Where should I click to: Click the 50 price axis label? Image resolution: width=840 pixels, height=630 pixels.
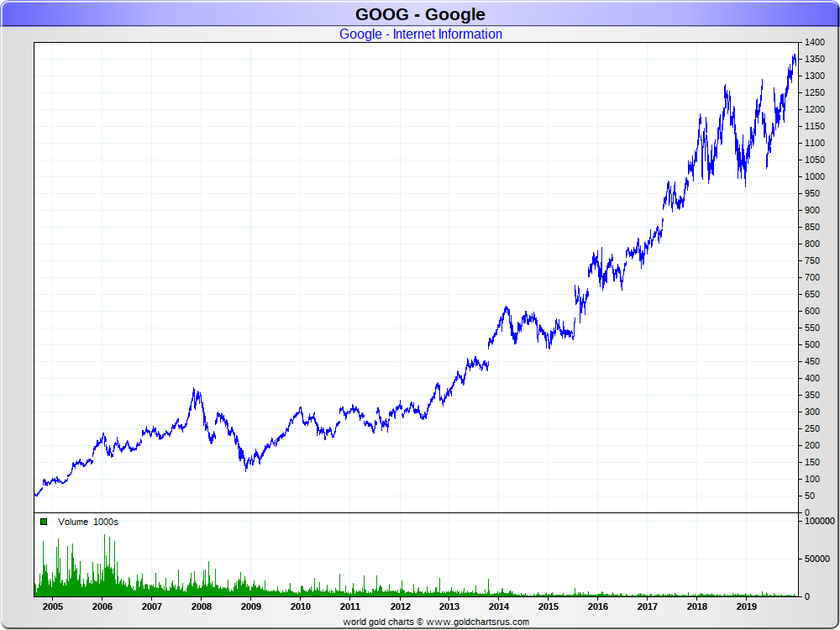(810, 496)
